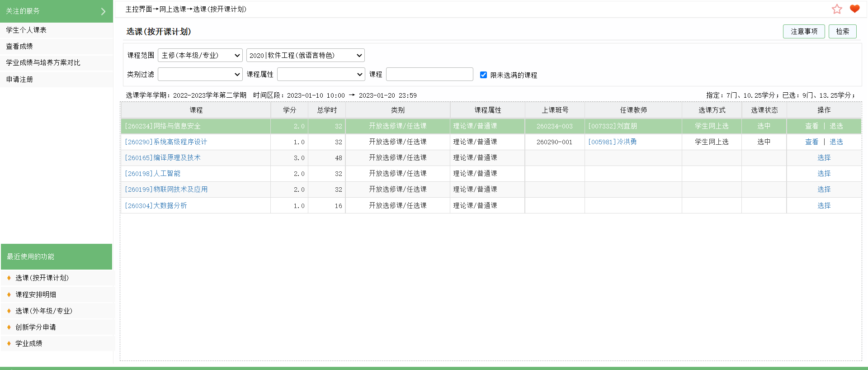This screenshot has height=370, width=868.
Task: Open recent function 选课(外年级/专业)
Action: click(44, 311)
